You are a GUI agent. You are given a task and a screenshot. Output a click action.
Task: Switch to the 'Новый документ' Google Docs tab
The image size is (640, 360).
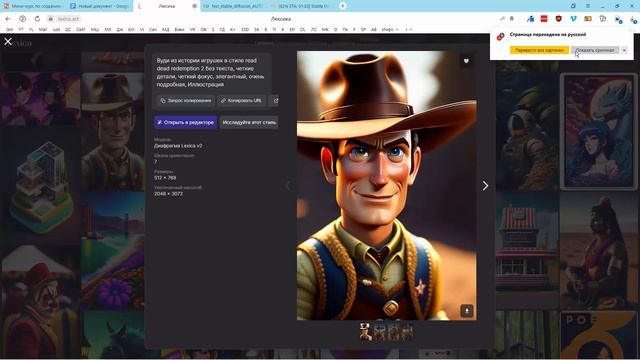(99, 6)
